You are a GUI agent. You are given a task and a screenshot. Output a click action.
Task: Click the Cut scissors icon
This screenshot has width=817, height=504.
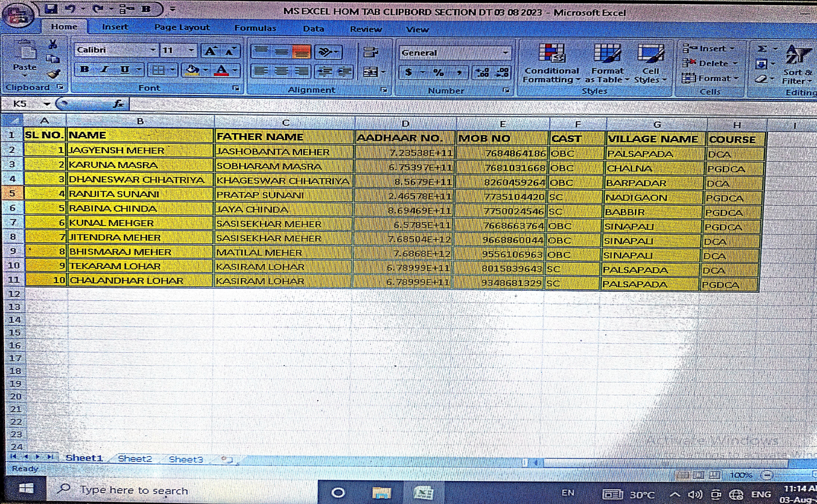53,44
